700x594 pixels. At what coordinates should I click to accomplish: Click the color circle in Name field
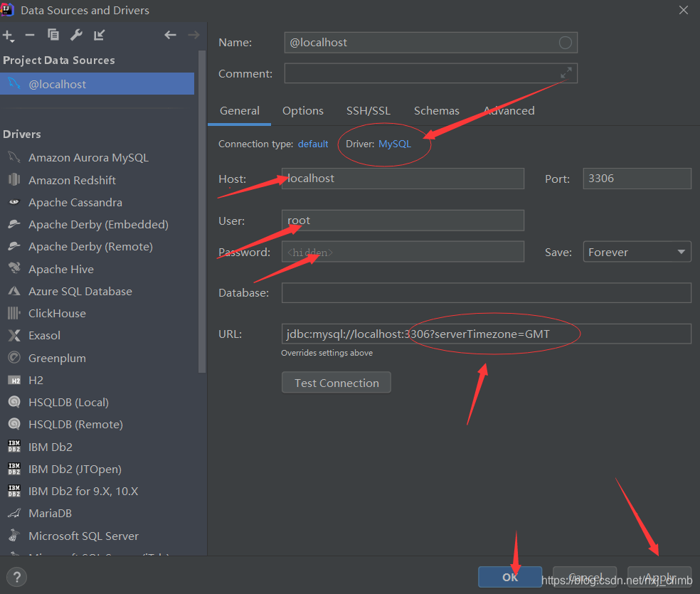point(565,43)
